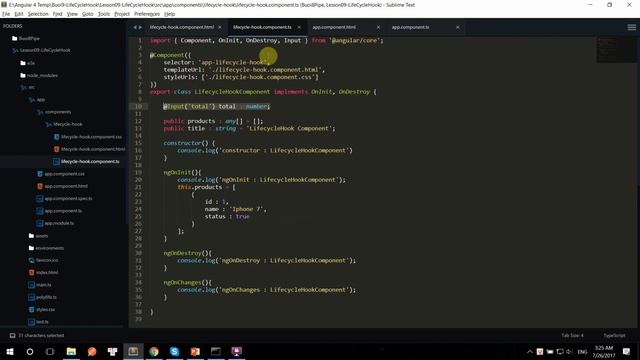
Task: Open the Tools menu
Action: (104, 14)
